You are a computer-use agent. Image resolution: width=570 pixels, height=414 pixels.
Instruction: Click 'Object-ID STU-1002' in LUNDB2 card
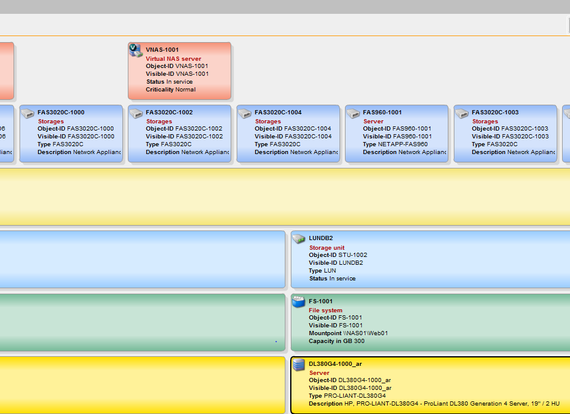point(338,255)
